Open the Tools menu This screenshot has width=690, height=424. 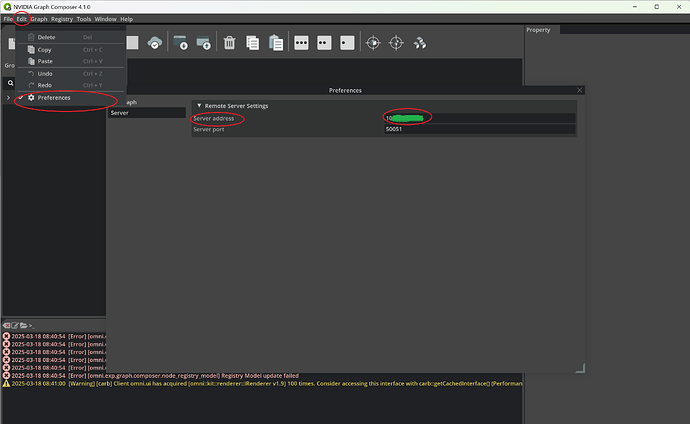84,19
